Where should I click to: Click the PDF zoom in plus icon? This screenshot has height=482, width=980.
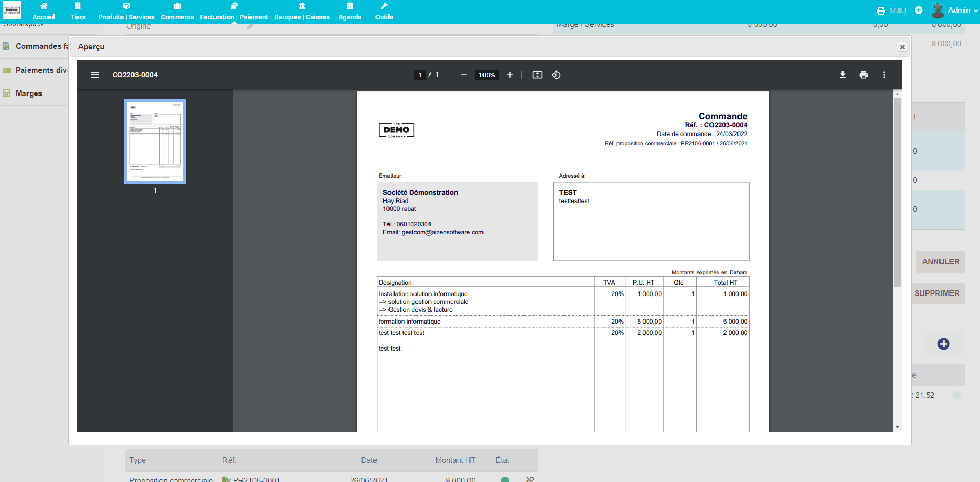[x=510, y=75]
